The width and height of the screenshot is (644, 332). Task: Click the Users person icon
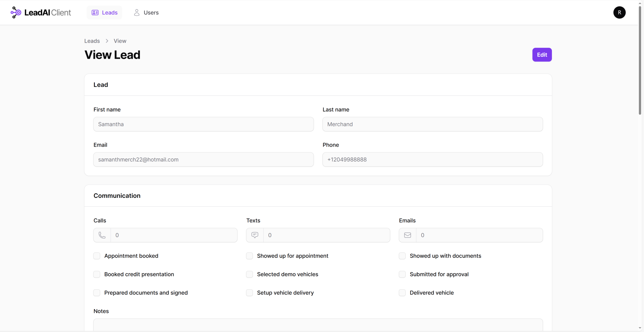click(x=136, y=13)
